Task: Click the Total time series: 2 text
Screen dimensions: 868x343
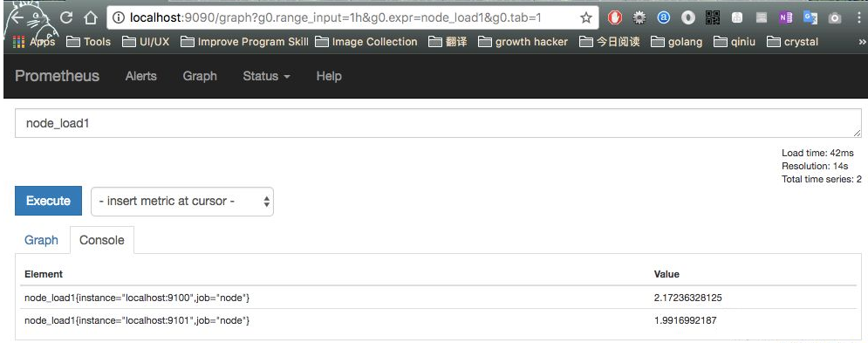Action: 822,179
